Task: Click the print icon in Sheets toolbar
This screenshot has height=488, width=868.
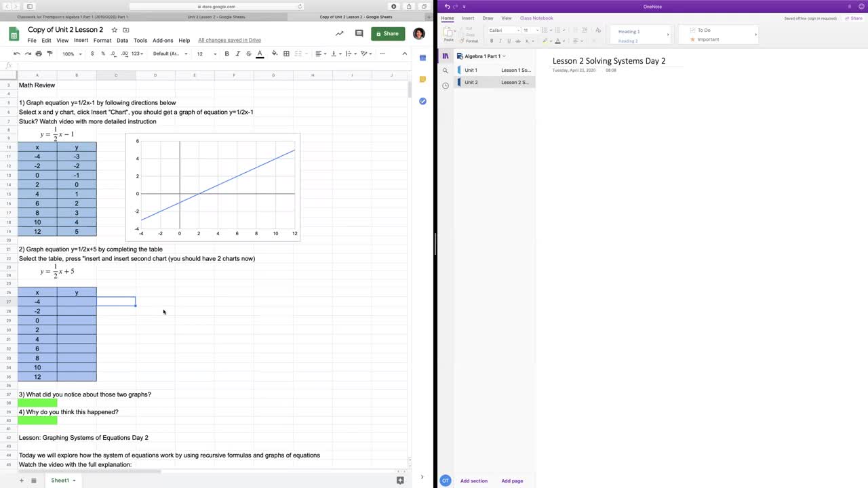Action: [39, 54]
